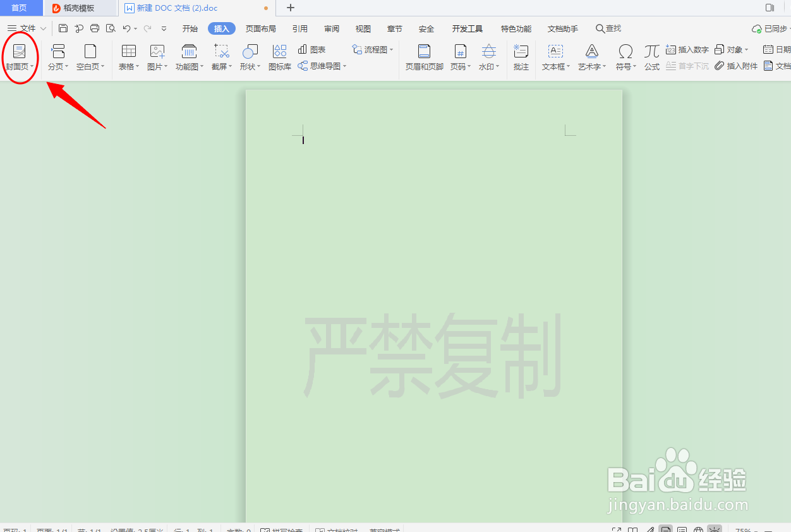
Task: Click 插入数字 insert number
Action: click(687, 49)
